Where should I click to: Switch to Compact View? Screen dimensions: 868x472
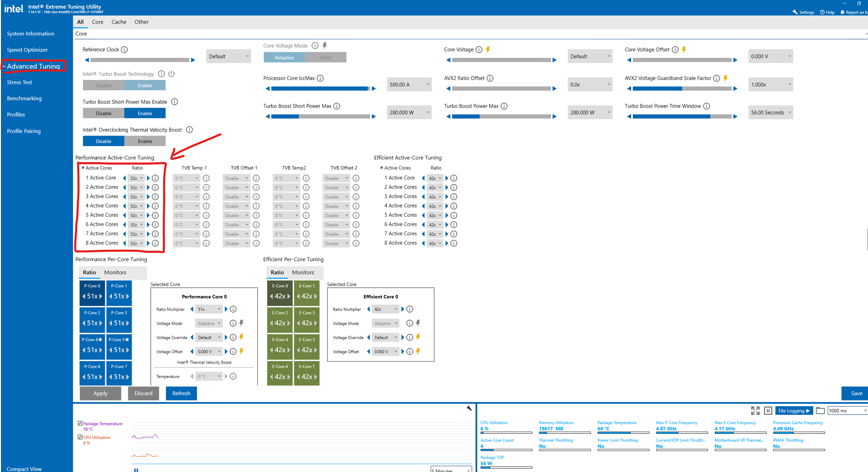24,469
